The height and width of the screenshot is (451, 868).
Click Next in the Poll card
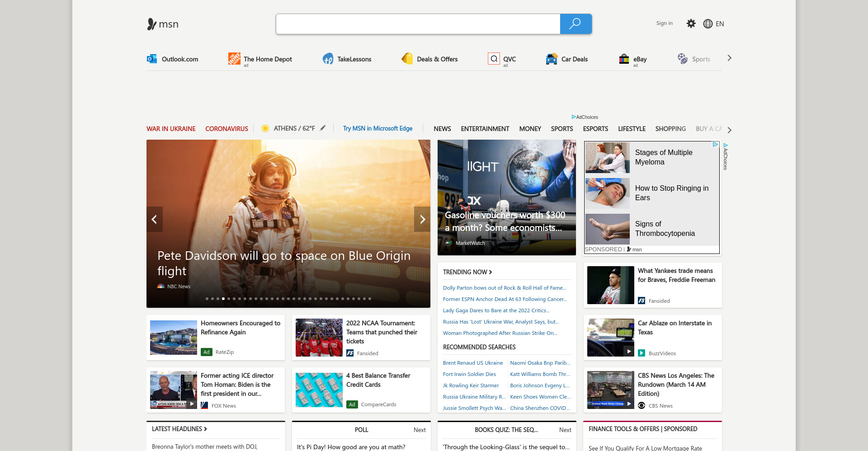pos(420,430)
